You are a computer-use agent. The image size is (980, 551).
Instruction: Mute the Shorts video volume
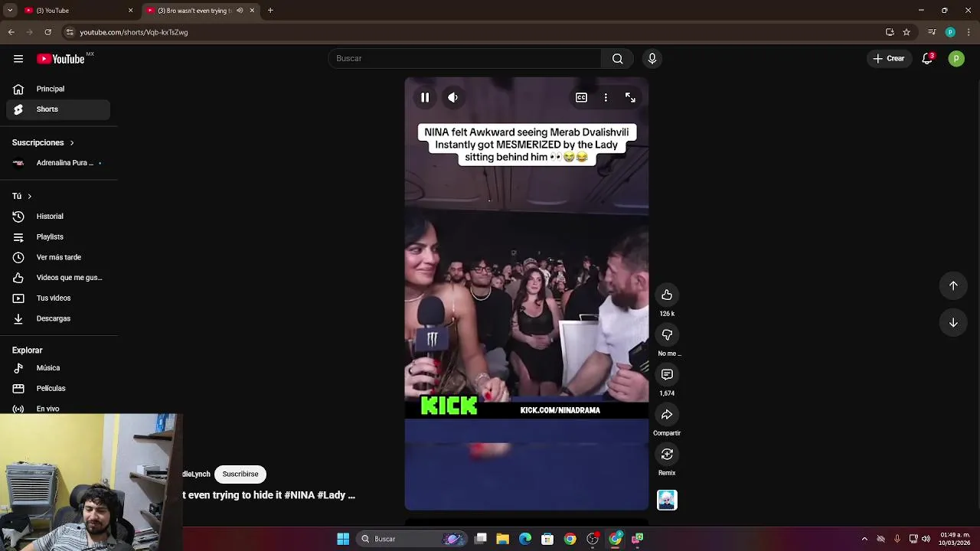click(452, 97)
